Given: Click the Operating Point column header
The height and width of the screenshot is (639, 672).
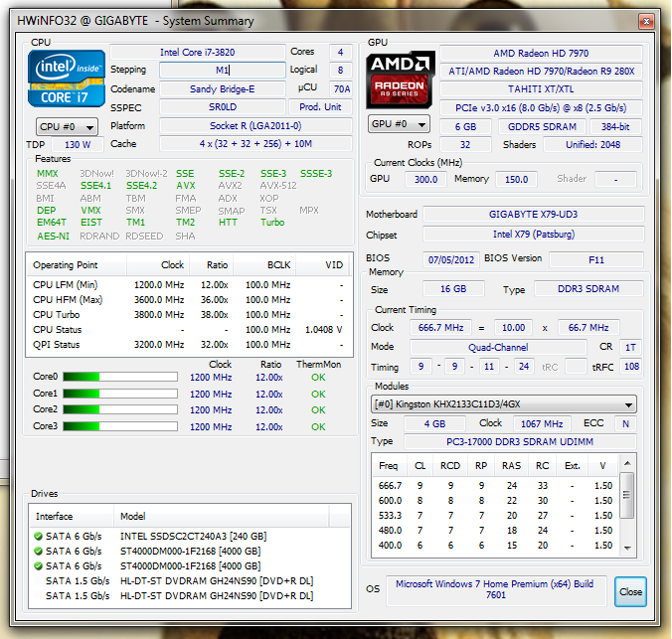Looking at the screenshot, I should [77, 265].
